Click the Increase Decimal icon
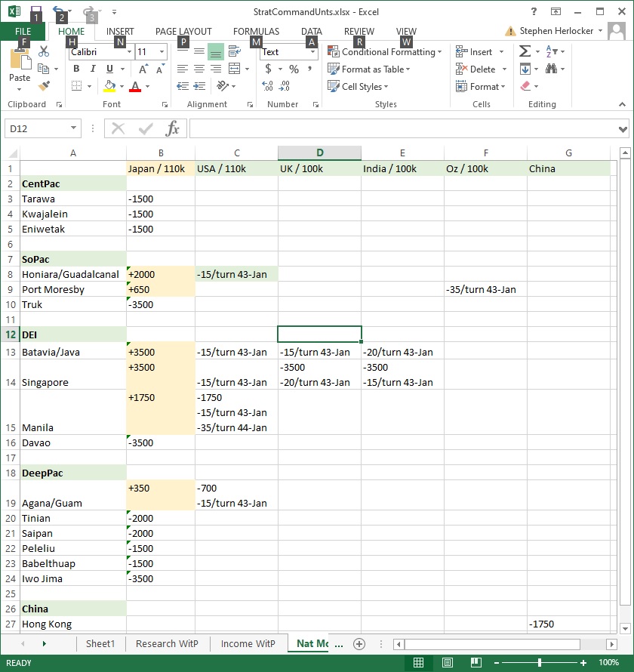 [268, 86]
